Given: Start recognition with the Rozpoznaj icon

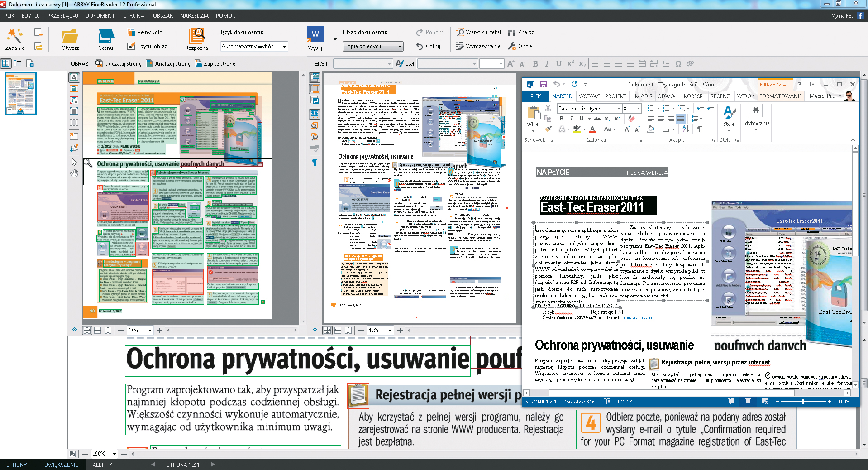Looking at the screenshot, I should [x=197, y=35].
